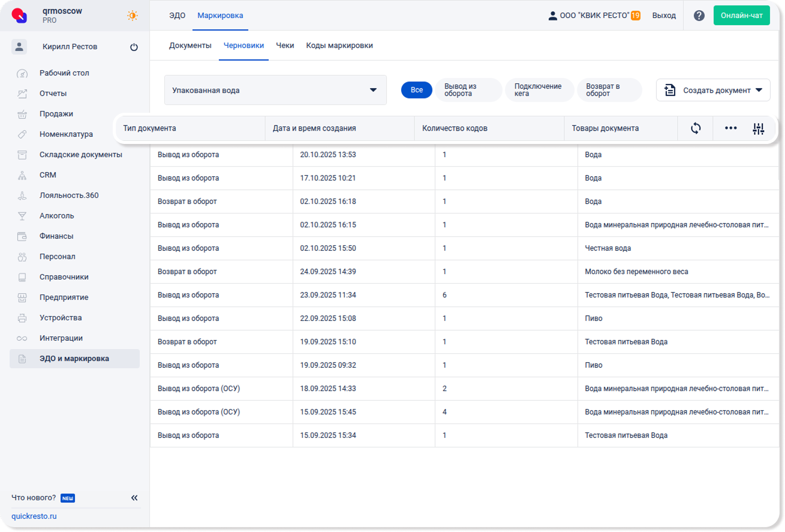Open Отчеты section in sidebar
The height and width of the screenshot is (532, 785).
tap(53, 94)
